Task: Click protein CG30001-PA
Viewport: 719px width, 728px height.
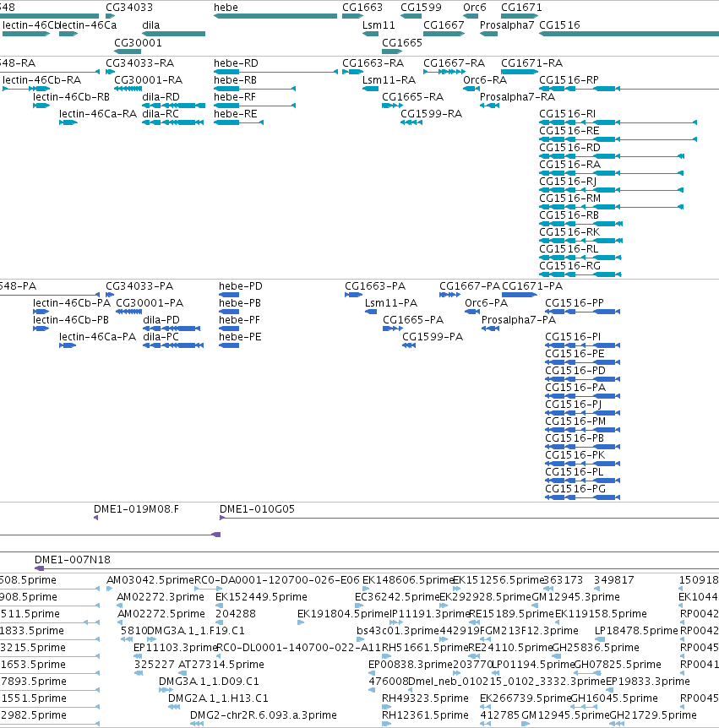Action: (x=150, y=303)
